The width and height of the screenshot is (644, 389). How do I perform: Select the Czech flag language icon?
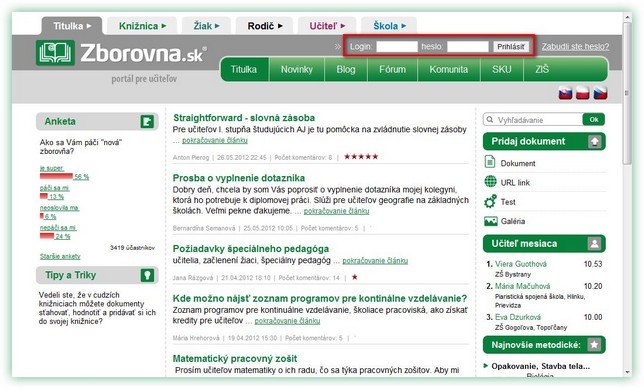coord(600,93)
